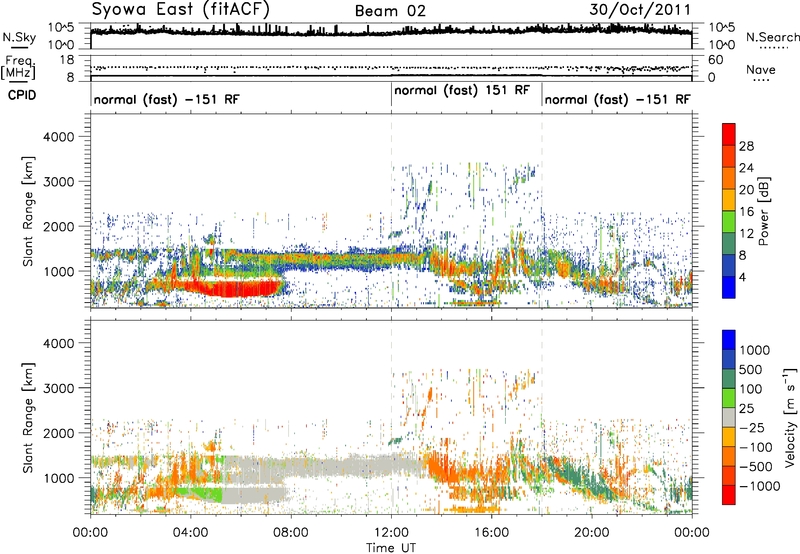
Task: Click the bright blue top of the velocity color bar
Action: 729,340
